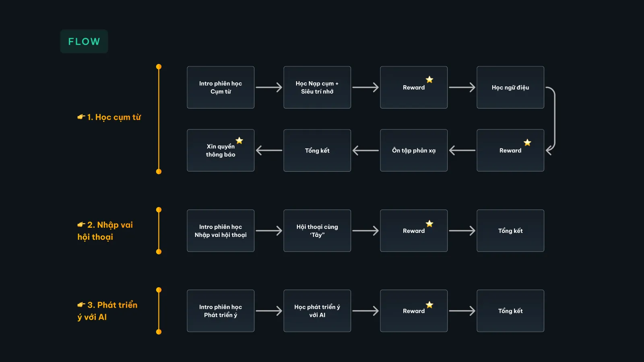Click the star icon on 'Xin quyền thông báo' box

(239, 140)
